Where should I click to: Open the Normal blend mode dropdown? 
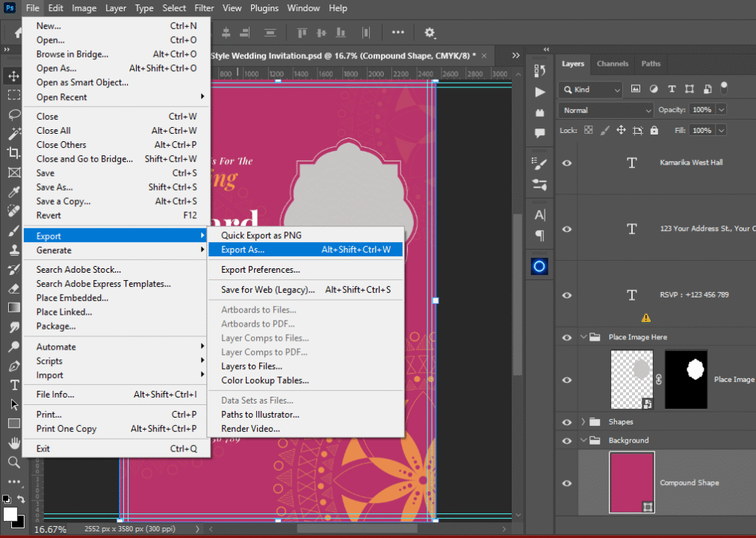pyautogui.click(x=606, y=110)
